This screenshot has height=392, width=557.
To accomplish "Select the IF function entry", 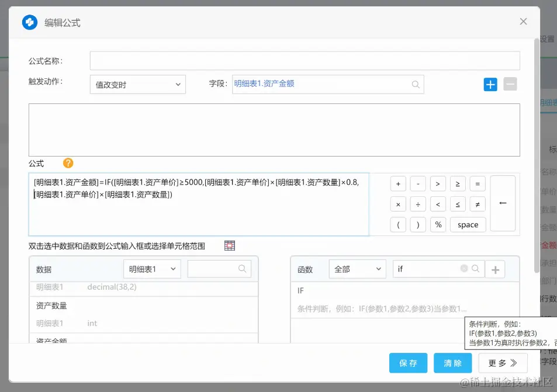I will point(404,300).
